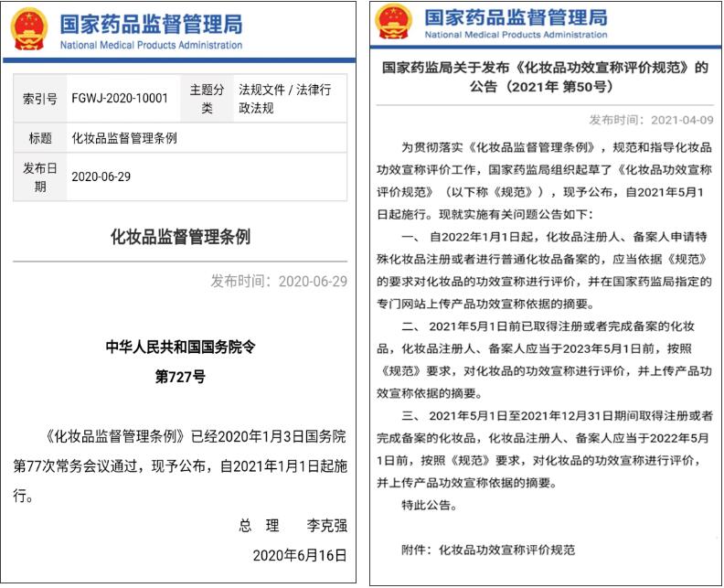
Task: Click the 主题分类 label cell
Action: pos(207,99)
